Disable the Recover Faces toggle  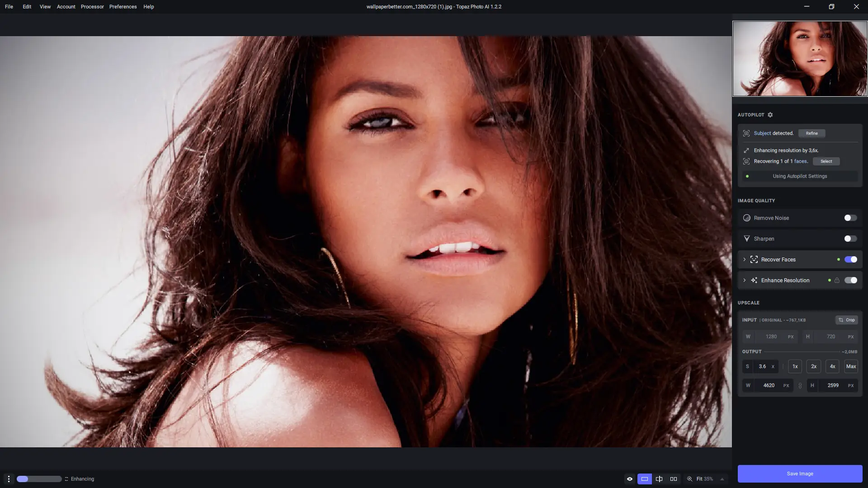coord(850,259)
